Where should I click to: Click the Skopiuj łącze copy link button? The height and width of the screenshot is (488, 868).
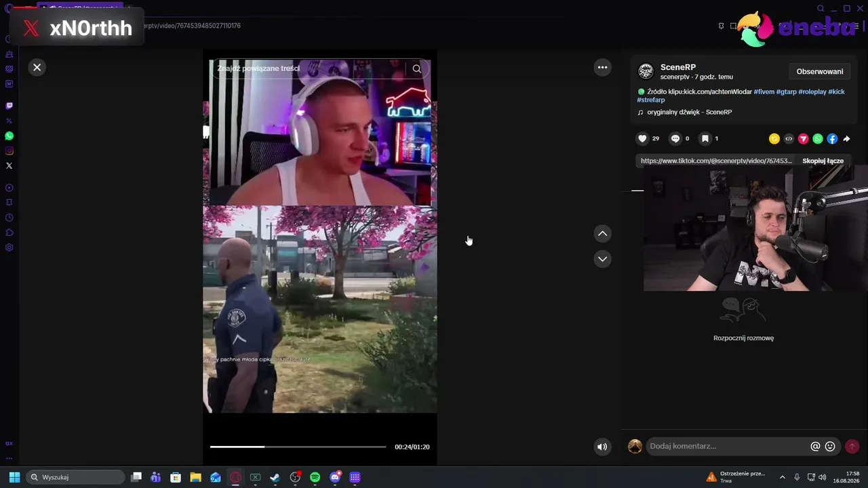tap(823, 161)
